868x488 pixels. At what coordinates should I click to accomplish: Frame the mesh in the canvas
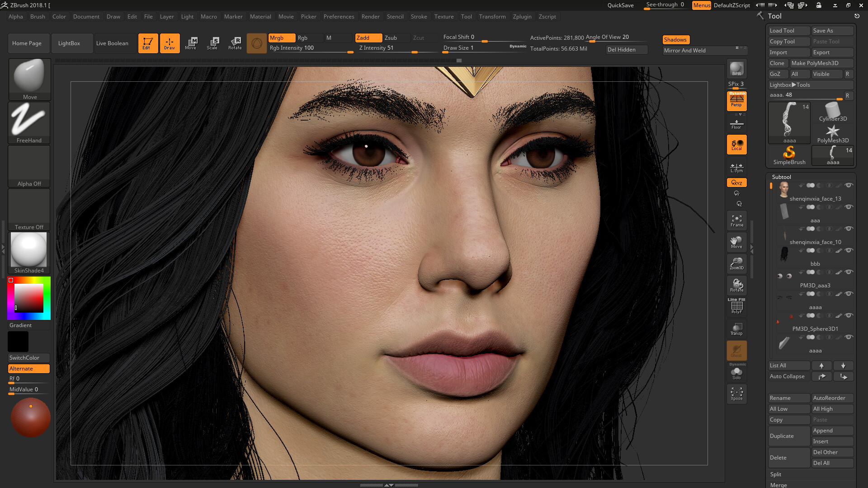coord(736,221)
